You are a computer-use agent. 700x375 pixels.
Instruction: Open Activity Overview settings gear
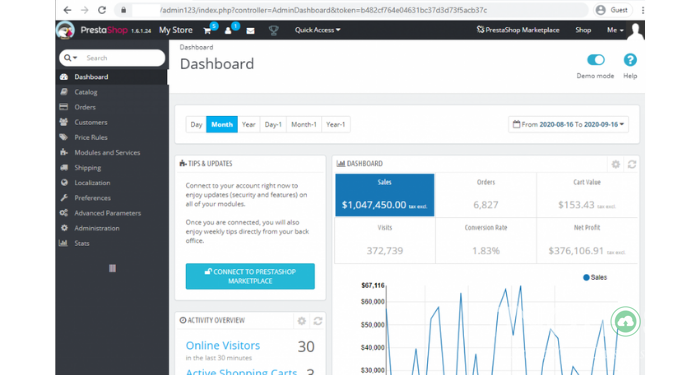(x=302, y=321)
